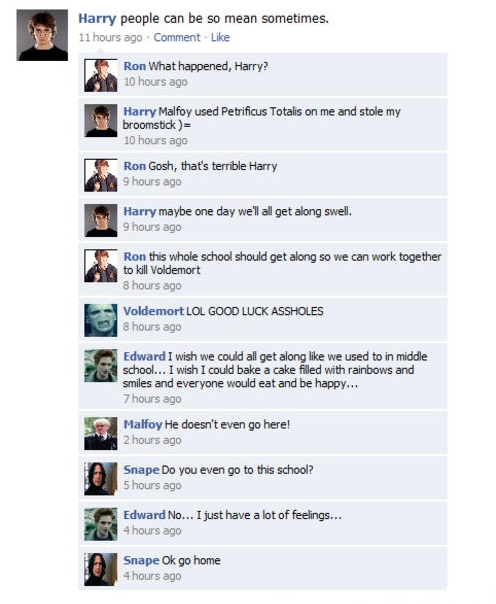The width and height of the screenshot is (496, 604).
Task: Click the Like link under Harry's post
Action: click(220, 37)
